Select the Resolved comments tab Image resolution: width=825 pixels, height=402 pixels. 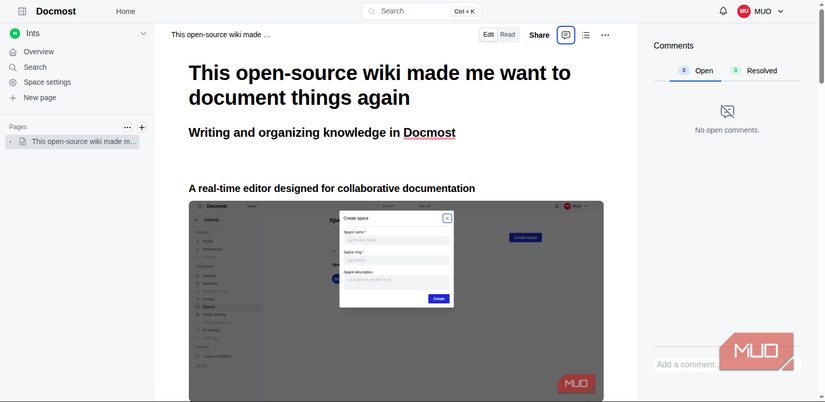tap(753, 71)
